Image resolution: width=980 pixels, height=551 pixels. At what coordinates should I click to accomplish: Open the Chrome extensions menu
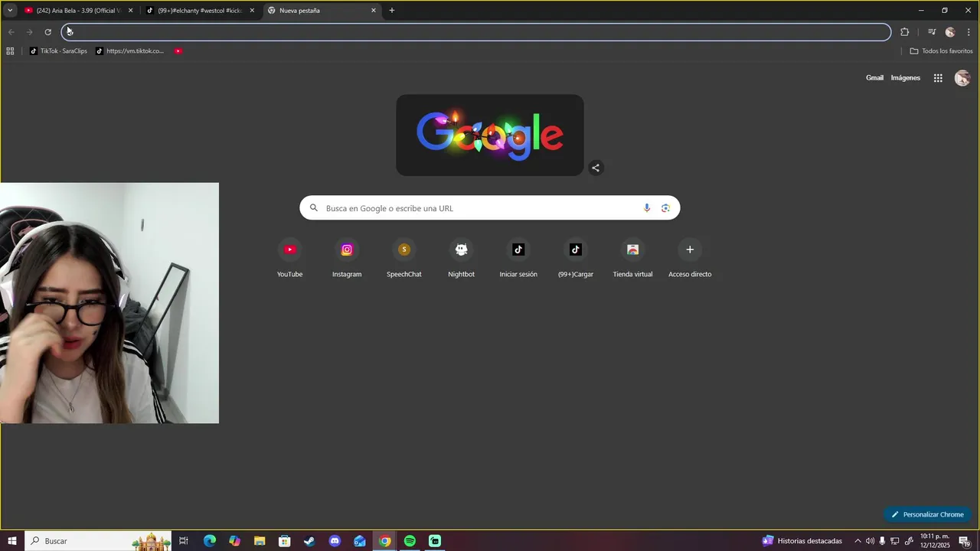(904, 32)
